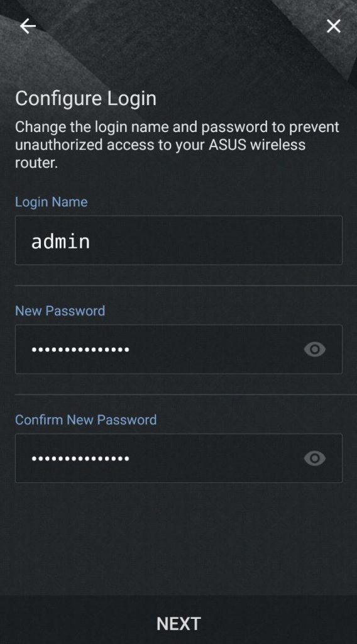
Task: Focus the Login Name input field
Action: (x=178, y=240)
